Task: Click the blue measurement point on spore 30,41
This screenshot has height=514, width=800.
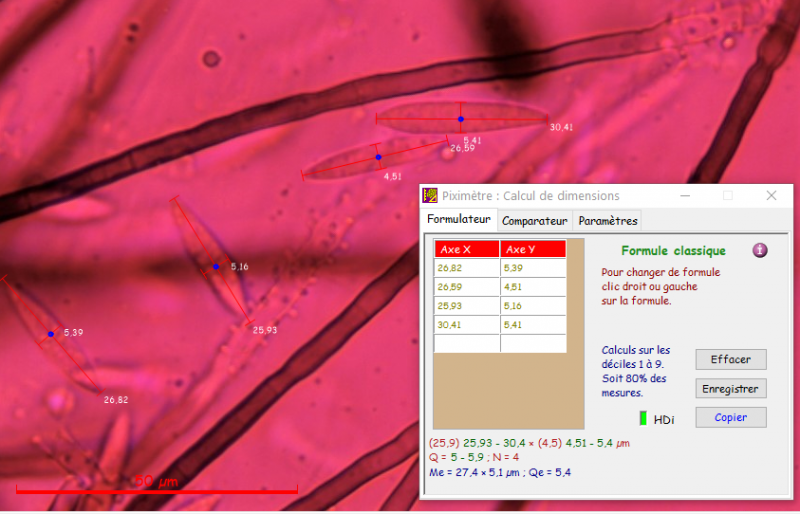Action: [461, 119]
